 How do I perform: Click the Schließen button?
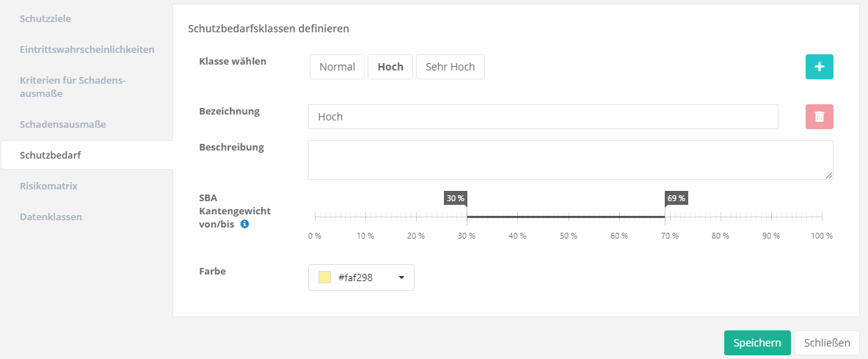pos(826,343)
